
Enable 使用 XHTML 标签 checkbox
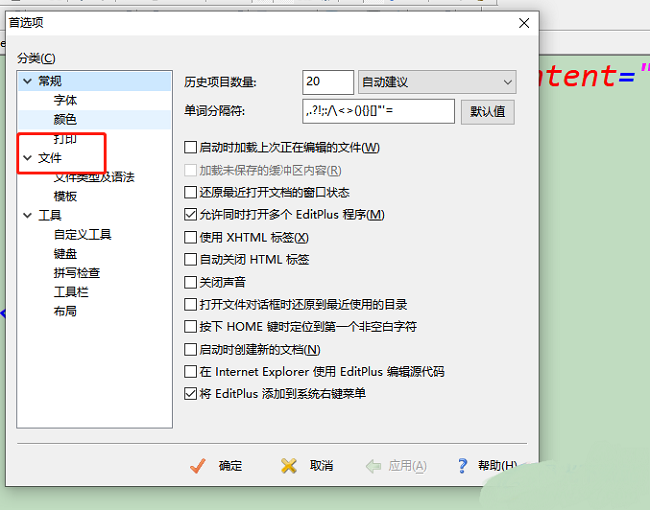(190, 237)
